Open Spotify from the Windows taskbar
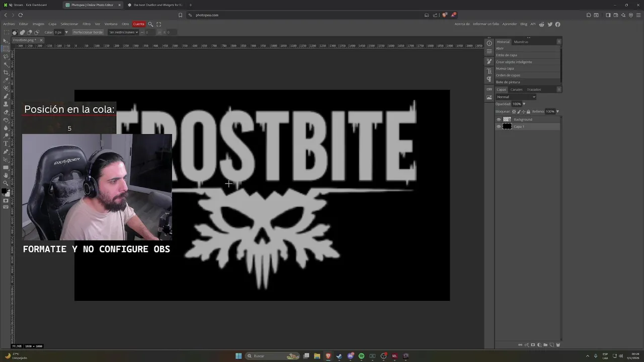Viewport: 644px width, 362px height. (x=361, y=356)
